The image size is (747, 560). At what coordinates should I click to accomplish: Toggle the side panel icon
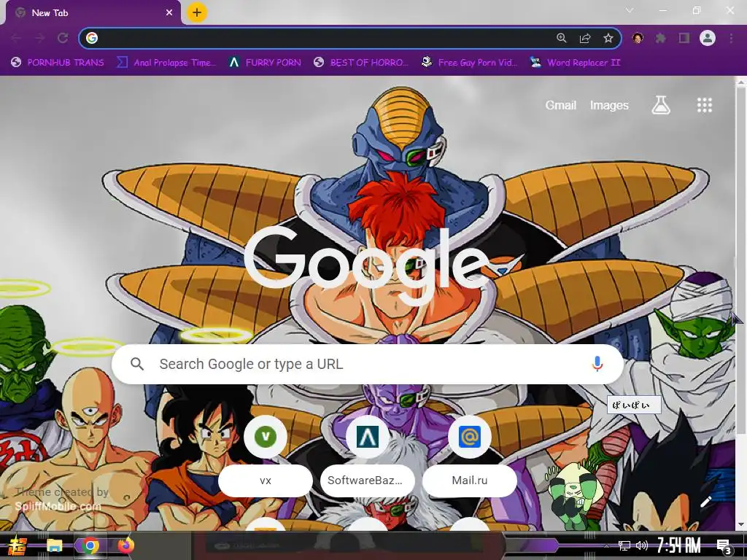point(684,38)
